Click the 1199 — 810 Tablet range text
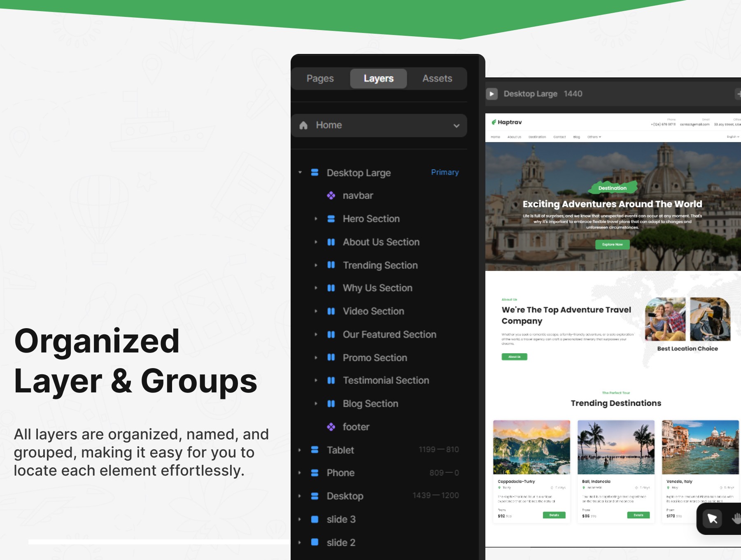This screenshot has width=741, height=560. pos(439,450)
